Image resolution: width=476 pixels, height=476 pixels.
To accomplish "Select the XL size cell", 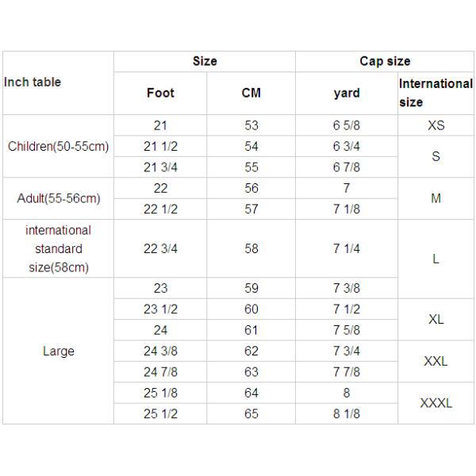I will pos(436,319).
